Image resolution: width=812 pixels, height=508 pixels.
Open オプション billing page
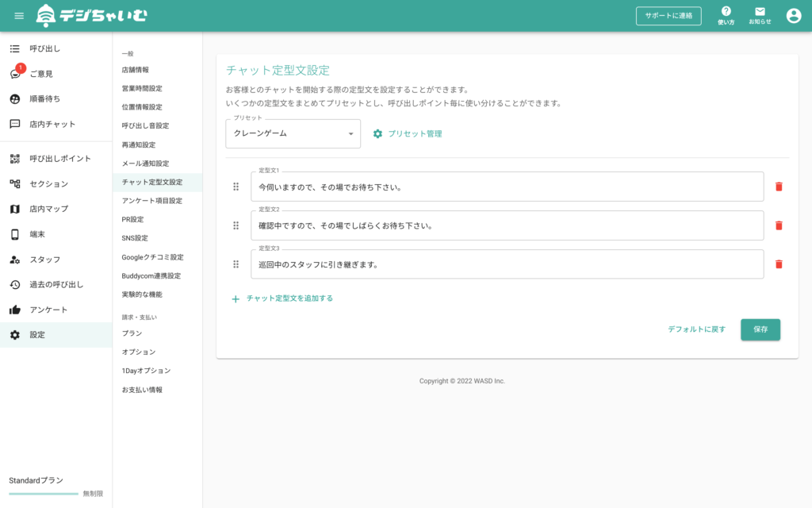click(139, 352)
